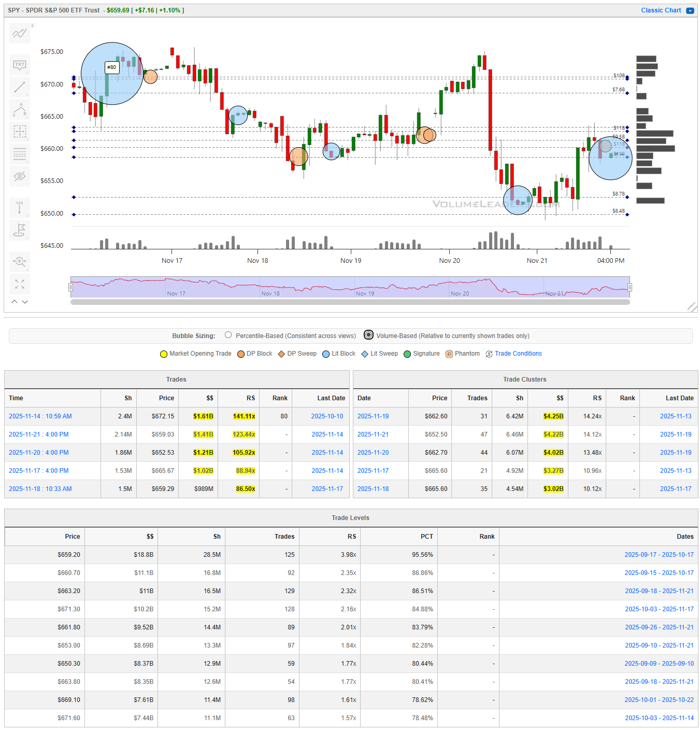Sort Trade Levels by PCT column

point(399,537)
